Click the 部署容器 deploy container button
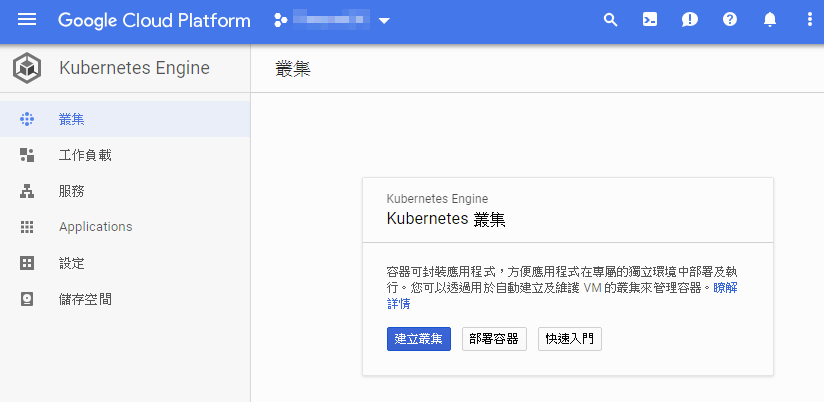 click(x=494, y=339)
